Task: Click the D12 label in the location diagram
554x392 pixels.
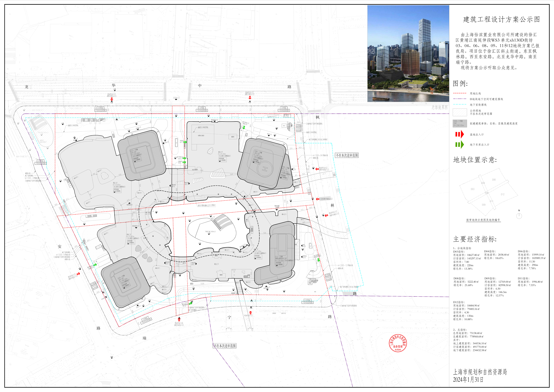Action: [x=503, y=194]
